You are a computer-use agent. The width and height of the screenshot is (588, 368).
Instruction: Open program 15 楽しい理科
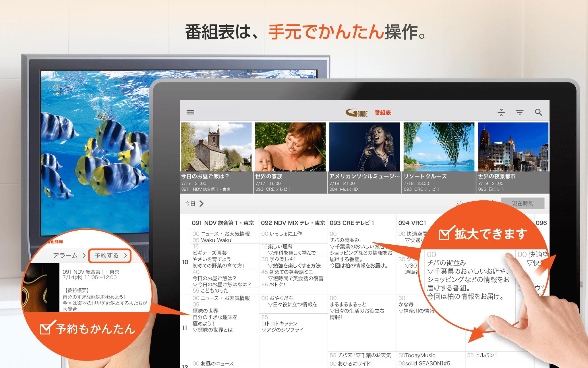[293, 250]
